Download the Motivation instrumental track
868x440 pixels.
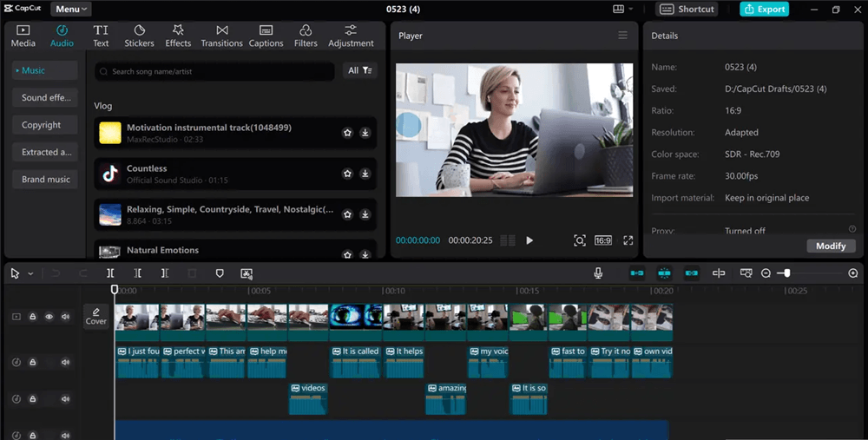(x=365, y=133)
